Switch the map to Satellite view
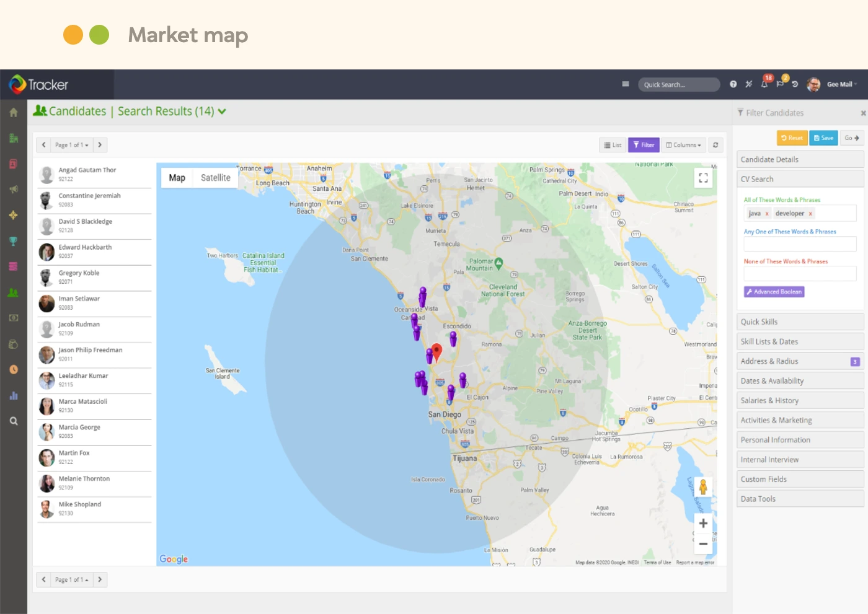868x614 pixels. click(x=215, y=178)
